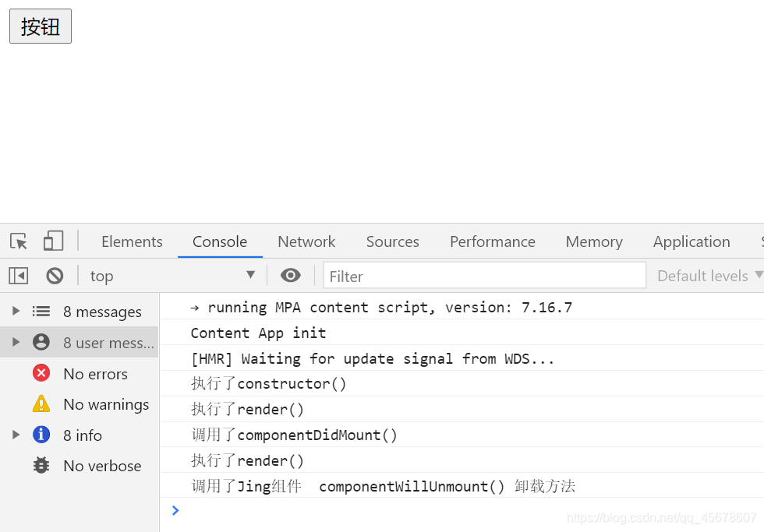Click log line '调用了componentDidMount()'
Image resolution: width=764 pixels, height=532 pixels.
coord(462,435)
